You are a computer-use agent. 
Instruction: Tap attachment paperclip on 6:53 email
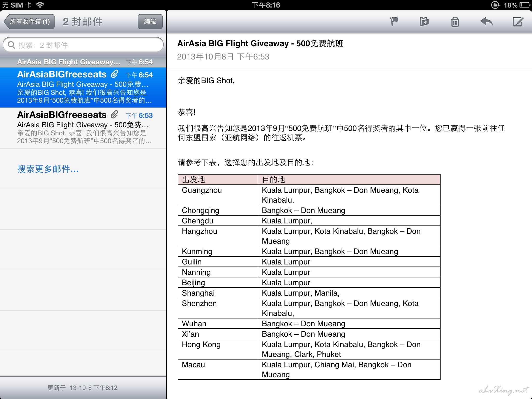point(114,115)
